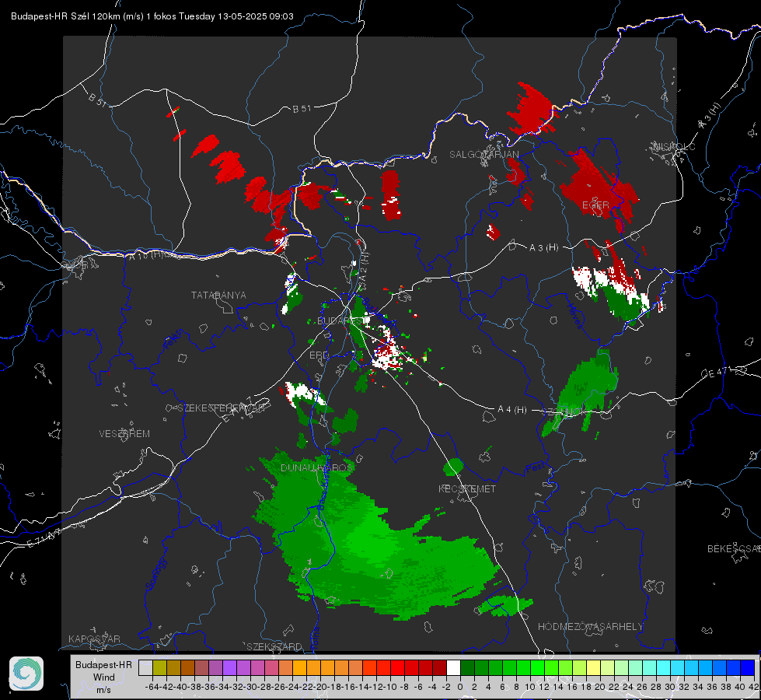Click the ÉRD town label
Image resolution: width=761 pixels, height=700 pixels.
[x=319, y=355]
